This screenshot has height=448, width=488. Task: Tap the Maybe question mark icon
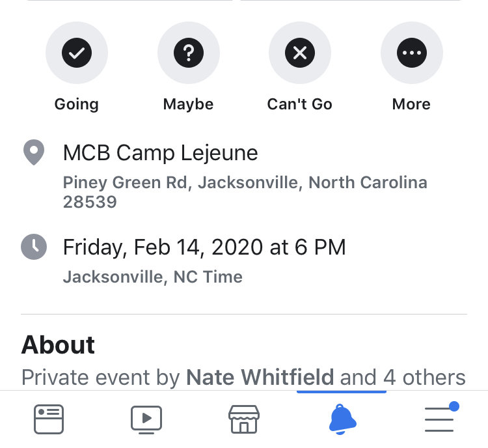[189, 53]
